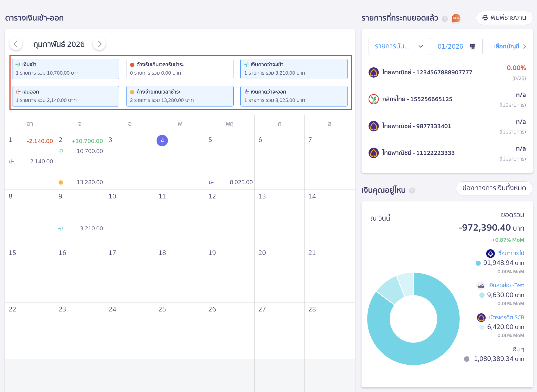Click the กสิกรไทย bank logo icon
The width and height of the screenshot is (537, 392).
coord(373,99)
